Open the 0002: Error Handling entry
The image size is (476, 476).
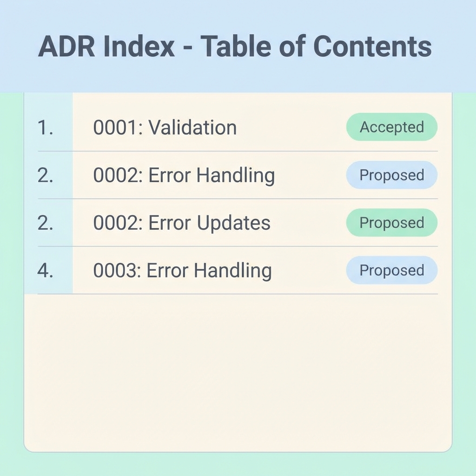(184, 175)
